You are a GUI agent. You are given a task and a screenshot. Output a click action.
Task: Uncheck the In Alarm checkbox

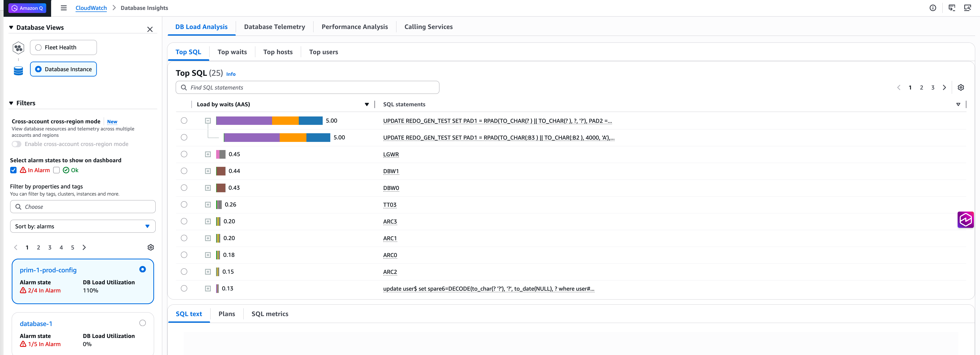[13, 170]
